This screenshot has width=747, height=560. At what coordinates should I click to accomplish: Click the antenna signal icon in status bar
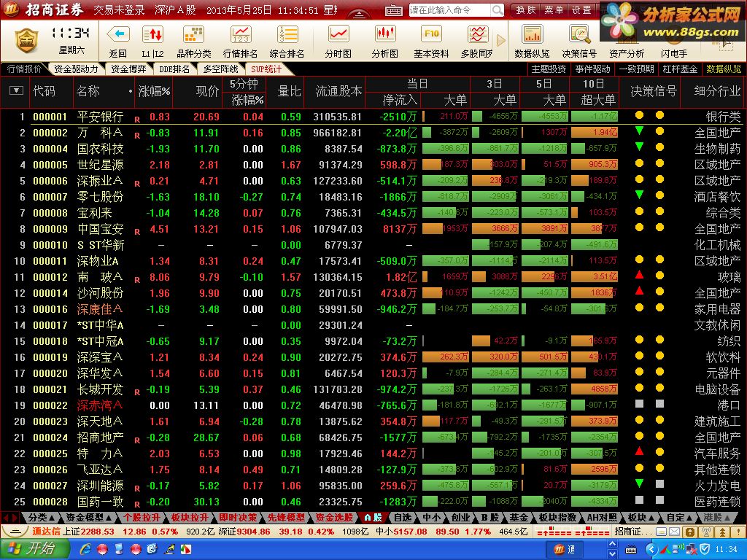click(x=707, y=532)
